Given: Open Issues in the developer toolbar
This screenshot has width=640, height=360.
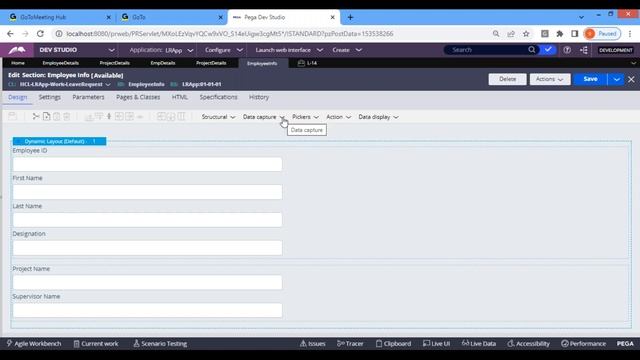Looking at the screenshot, I should click(313, 344).
